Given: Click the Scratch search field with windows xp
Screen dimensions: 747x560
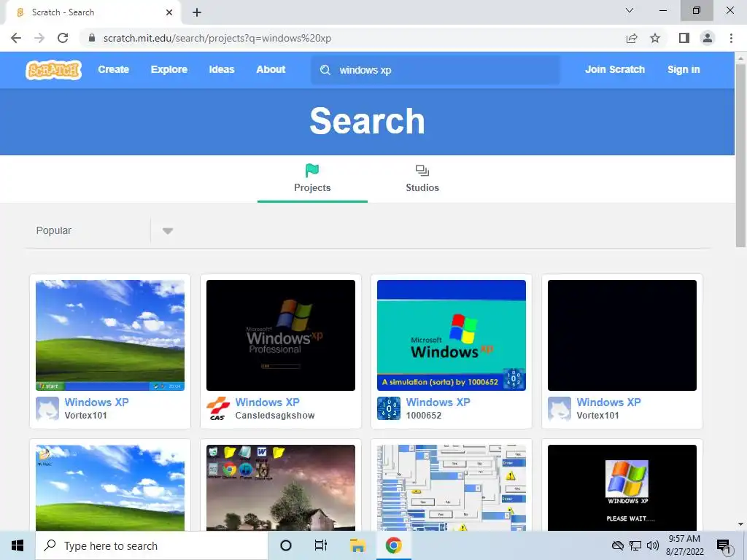Looking at the screenshot, I should (x=436, y=70).
